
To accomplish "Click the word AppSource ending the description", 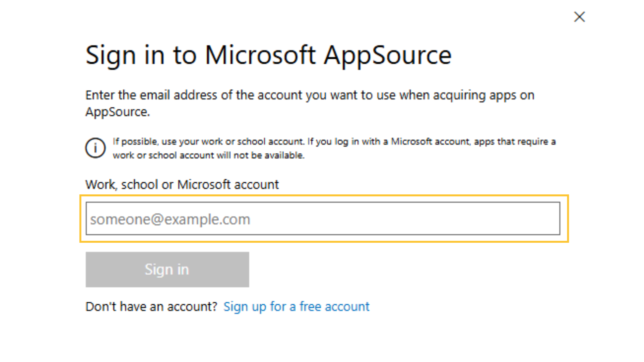I will point(117,112).
